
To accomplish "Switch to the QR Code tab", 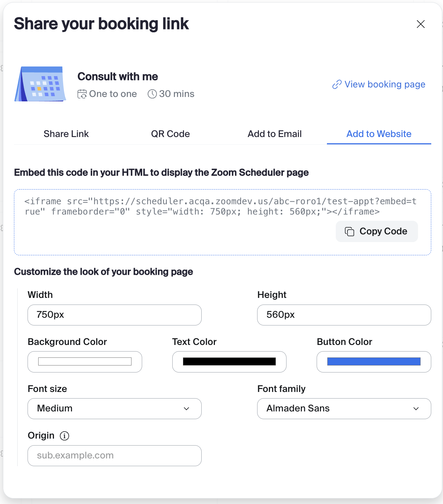I will 170,134.
